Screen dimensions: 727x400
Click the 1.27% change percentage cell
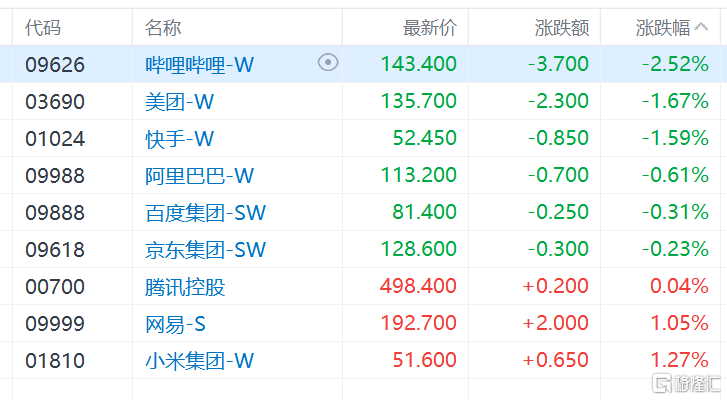pos(679,360)
